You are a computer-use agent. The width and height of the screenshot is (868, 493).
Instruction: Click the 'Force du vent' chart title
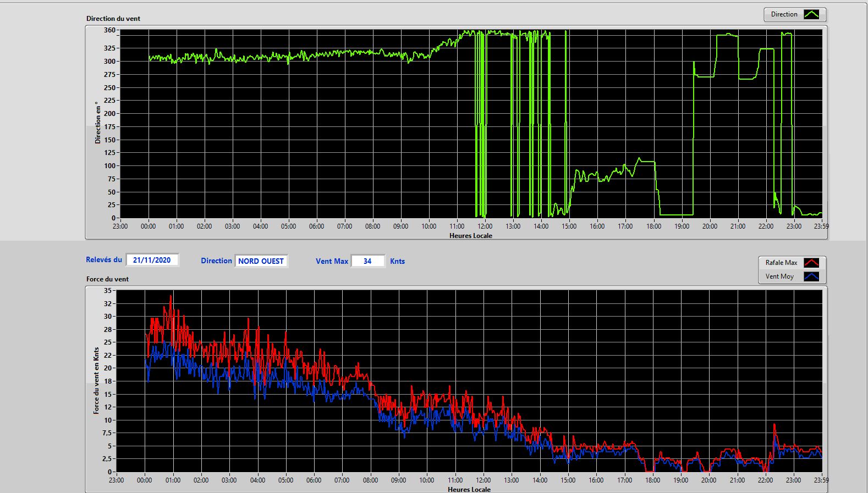[107, 279]
